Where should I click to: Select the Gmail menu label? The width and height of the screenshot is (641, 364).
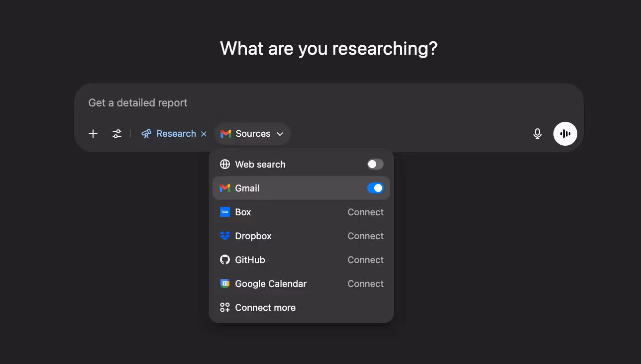(247, 188)
